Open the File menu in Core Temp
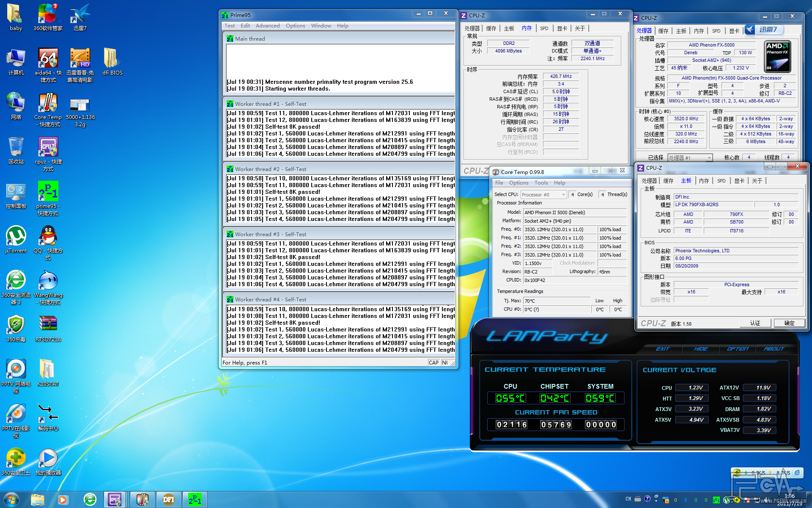 tap(499, 183)
